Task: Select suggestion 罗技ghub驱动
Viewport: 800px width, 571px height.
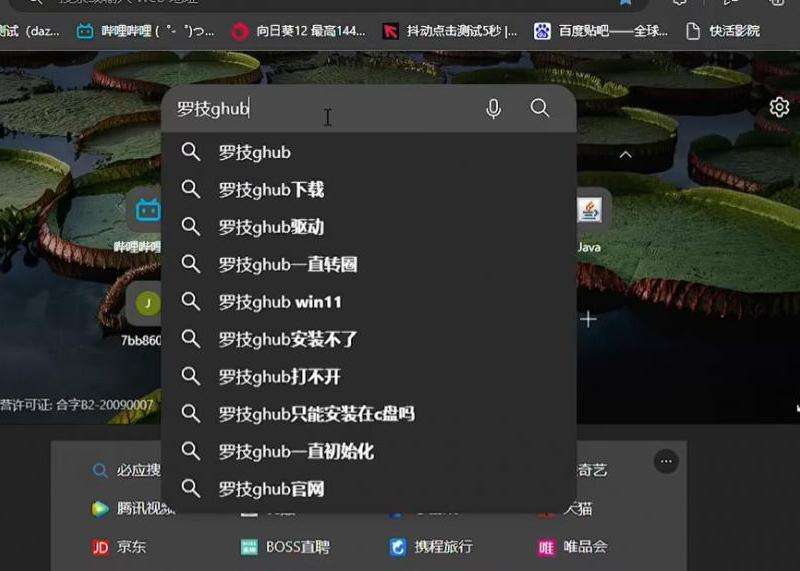Action: coord(369,227)
